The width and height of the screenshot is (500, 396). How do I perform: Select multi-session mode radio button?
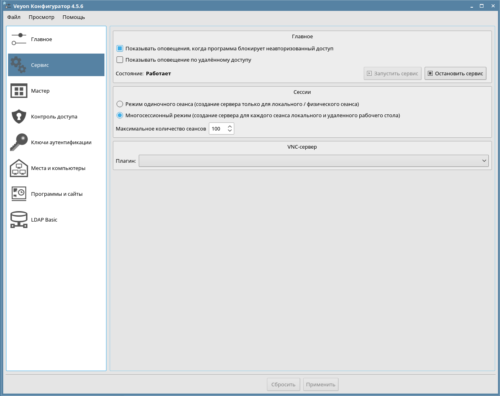click(120, 115)
